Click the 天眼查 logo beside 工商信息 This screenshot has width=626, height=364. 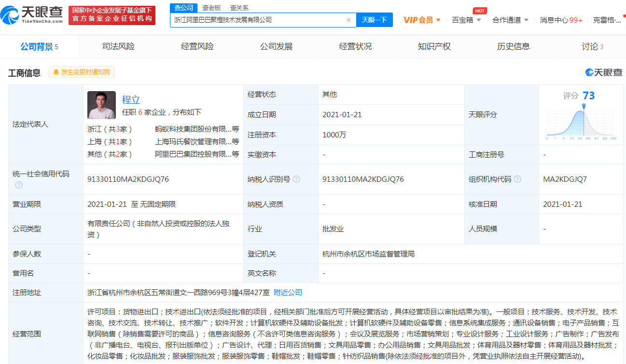(604, 72)
